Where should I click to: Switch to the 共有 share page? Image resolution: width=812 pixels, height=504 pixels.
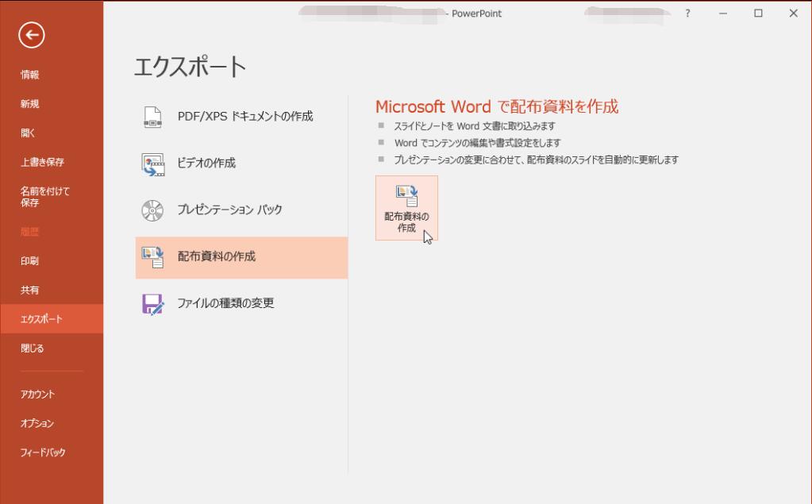pos(30,290)
